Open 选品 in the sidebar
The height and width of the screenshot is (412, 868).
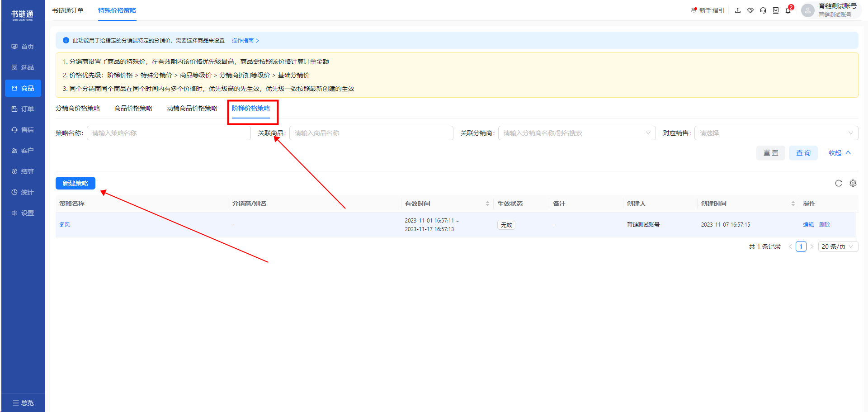pyautogui.click(x=23, y=67)
